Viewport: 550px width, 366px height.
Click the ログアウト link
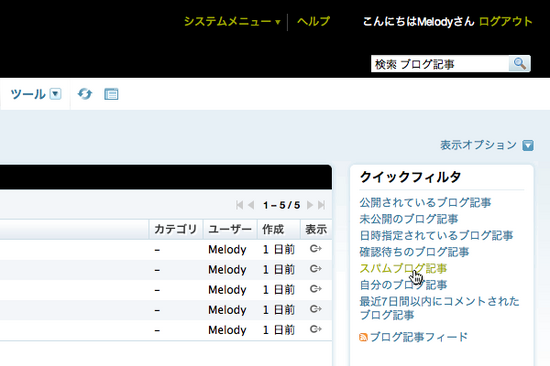(x=505, y=22)
